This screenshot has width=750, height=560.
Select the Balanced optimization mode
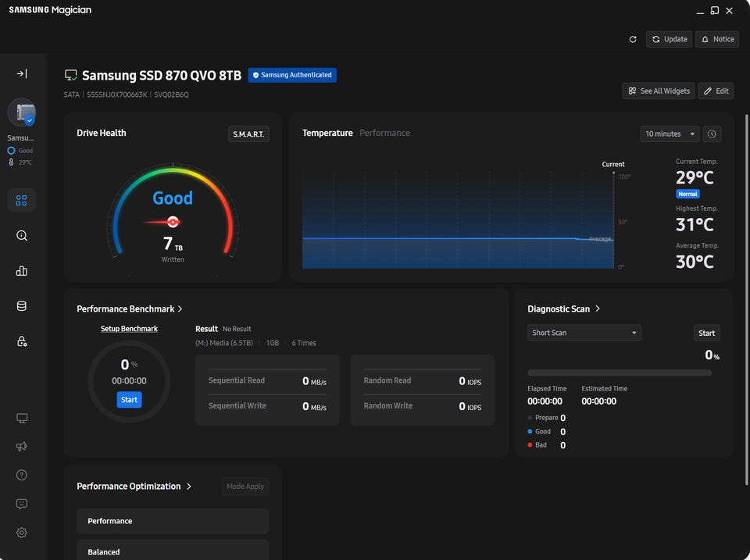click(x=173, y=551)
